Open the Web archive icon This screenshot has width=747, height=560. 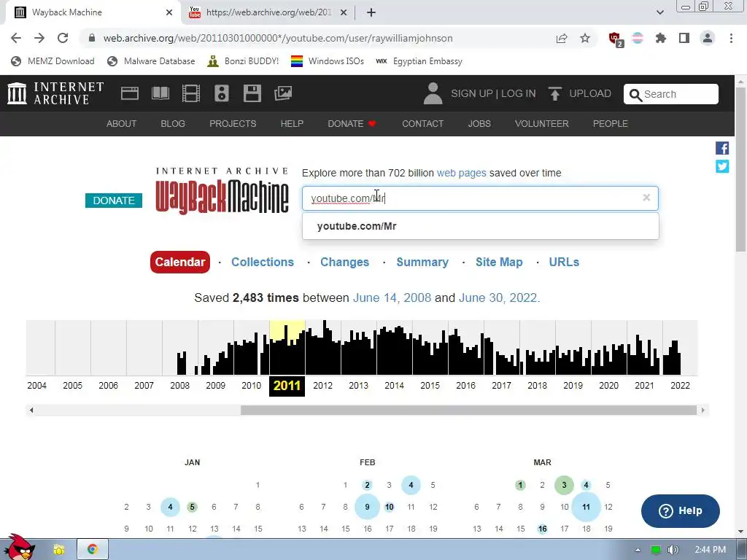[130, 93]
